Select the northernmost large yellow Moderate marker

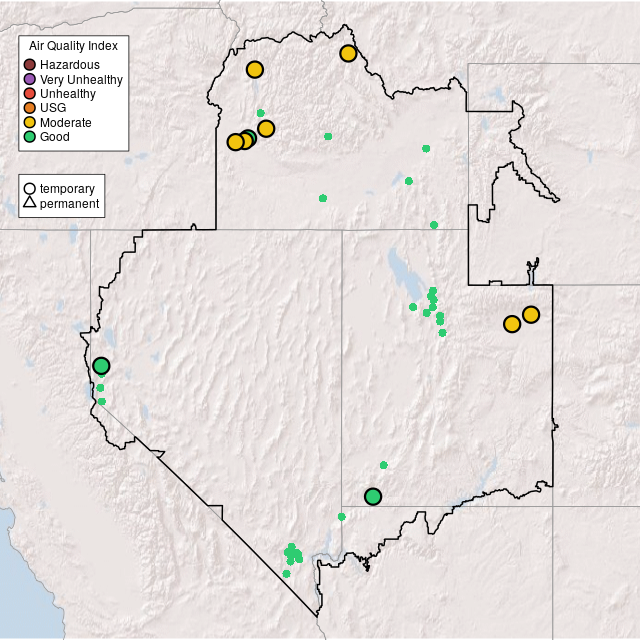pyautogui.click(x=348, y=53)
